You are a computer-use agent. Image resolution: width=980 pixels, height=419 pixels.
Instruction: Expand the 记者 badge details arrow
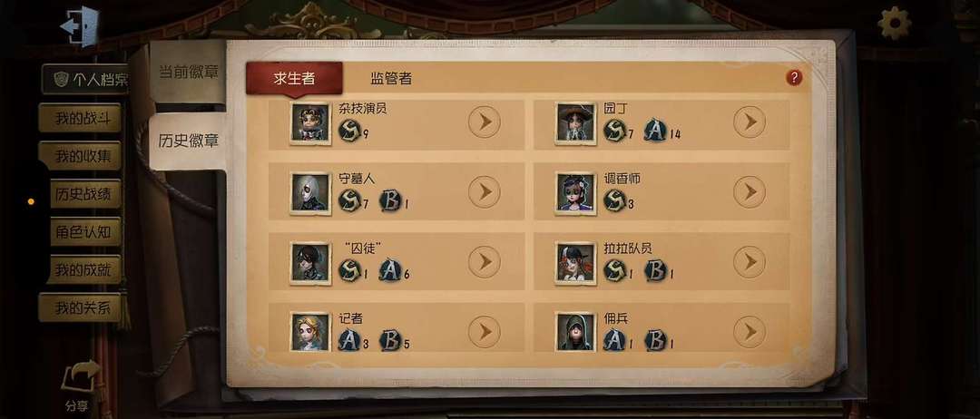485,332
